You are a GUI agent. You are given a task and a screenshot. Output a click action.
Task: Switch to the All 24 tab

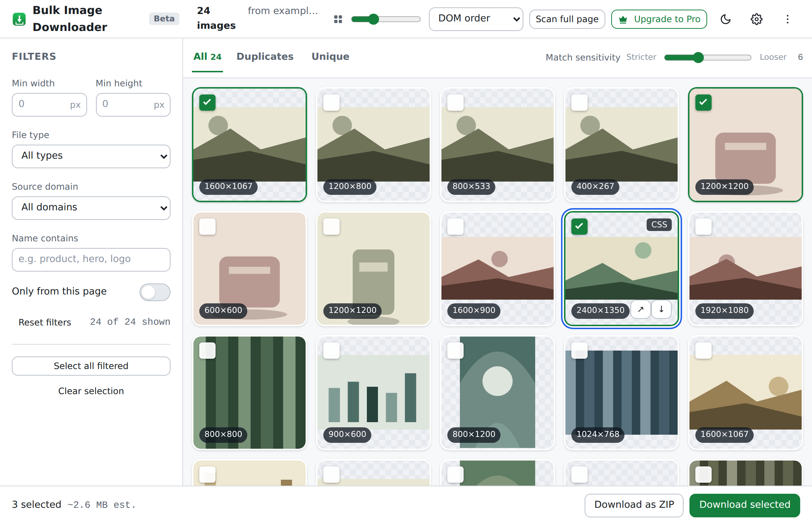pos(207,56)
